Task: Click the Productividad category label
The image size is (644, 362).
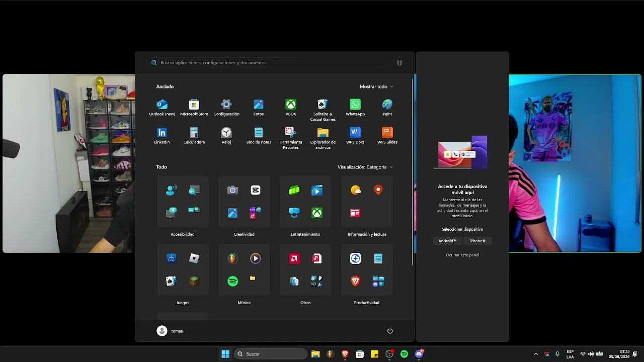Action: coord(367,303)
